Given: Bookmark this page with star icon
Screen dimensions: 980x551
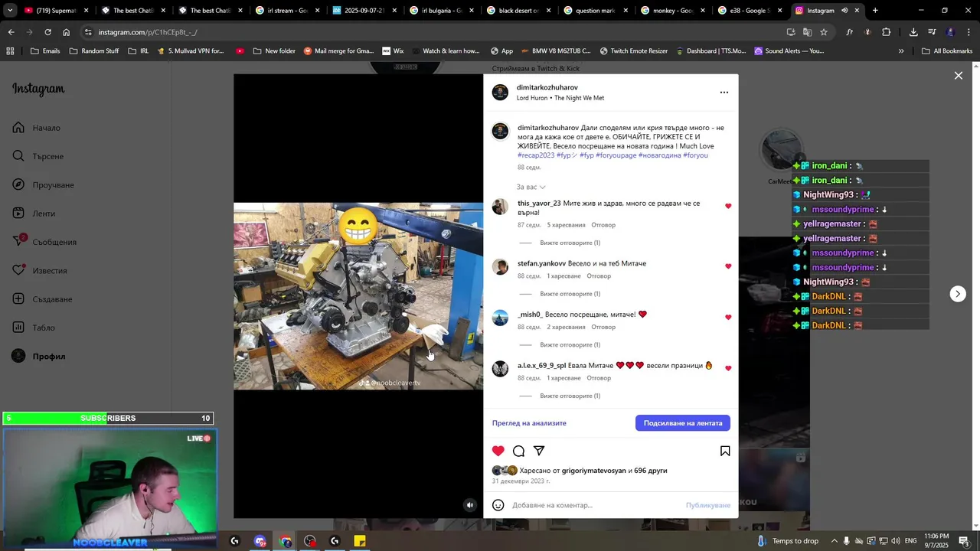Looking at the screenshot, I should (824, 32).
